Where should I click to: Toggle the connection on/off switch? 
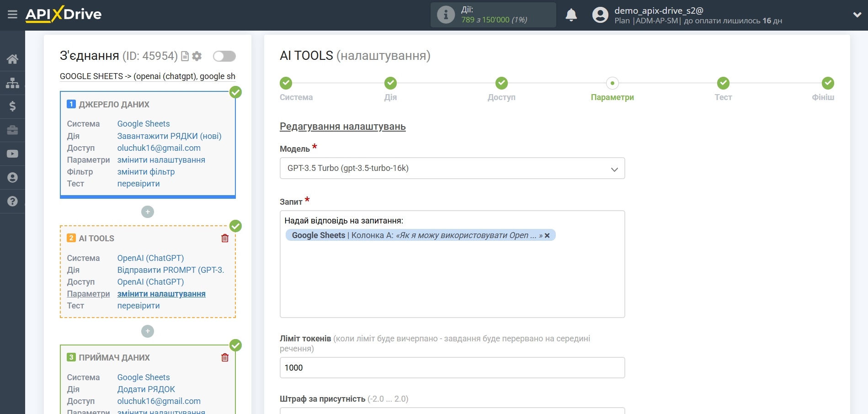(x=224, y=56)
